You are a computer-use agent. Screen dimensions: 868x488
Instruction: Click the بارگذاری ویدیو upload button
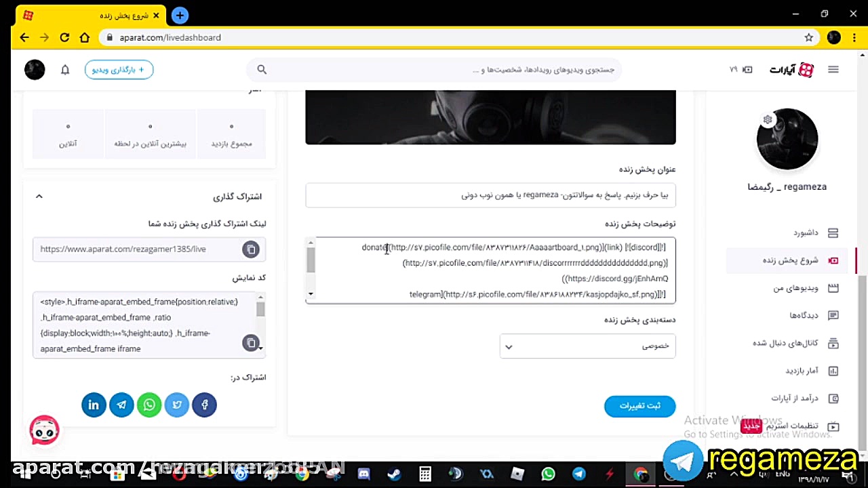[119, 69]
